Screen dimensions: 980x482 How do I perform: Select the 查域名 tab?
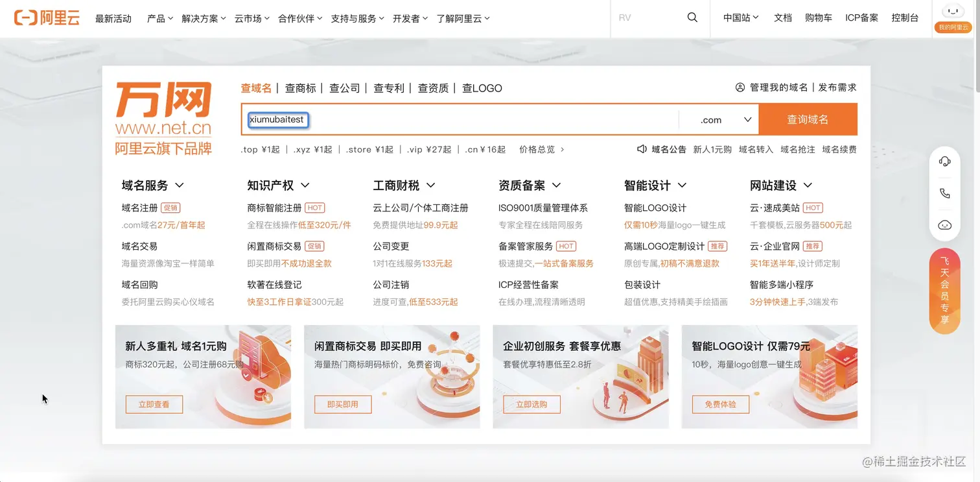[x=256, y=88]
